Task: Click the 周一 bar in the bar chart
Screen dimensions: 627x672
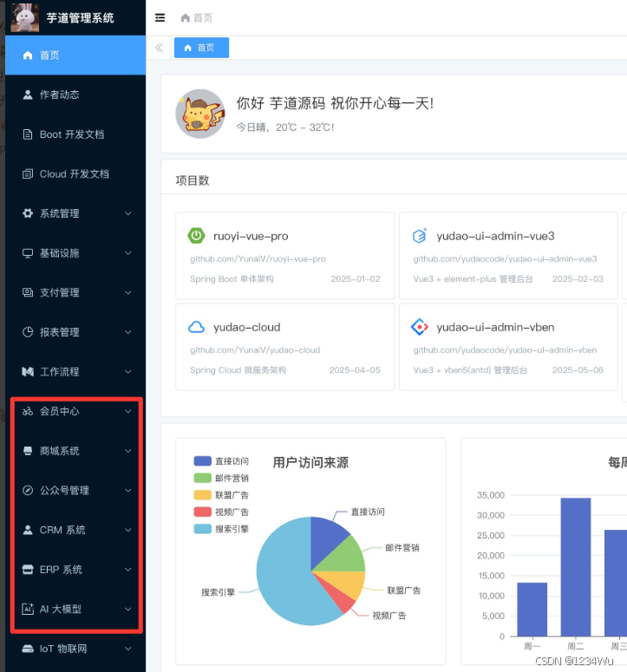Action: point(532,610)
